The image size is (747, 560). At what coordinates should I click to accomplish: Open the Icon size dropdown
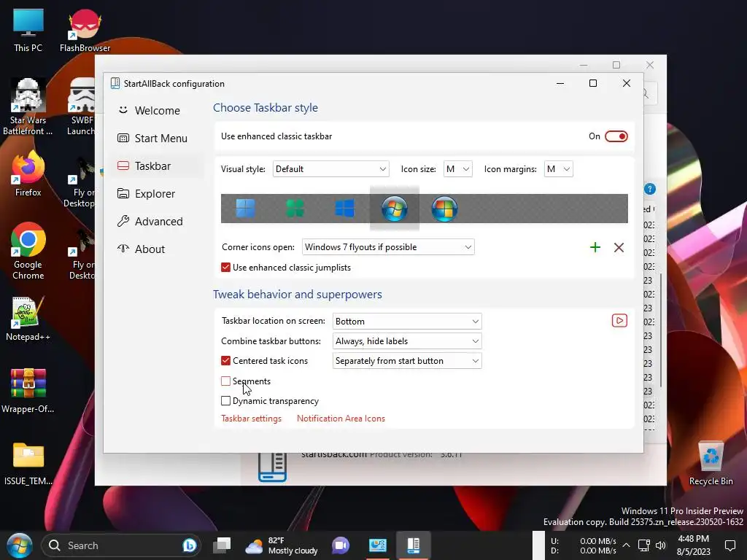(x=458, y=169)
